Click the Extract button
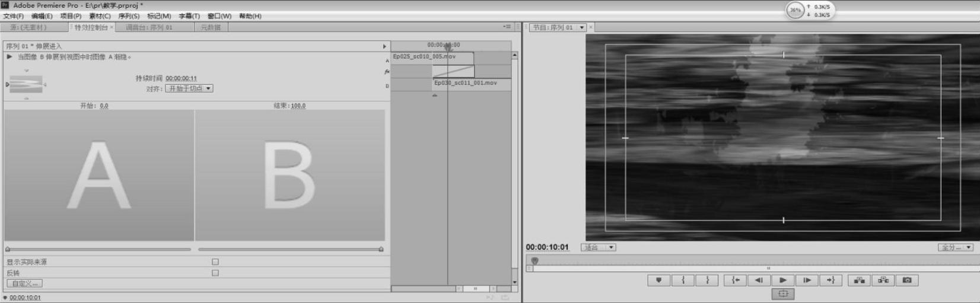Viewport: 980px width, 303px height. pyautogui.click(x=883, y=280)
